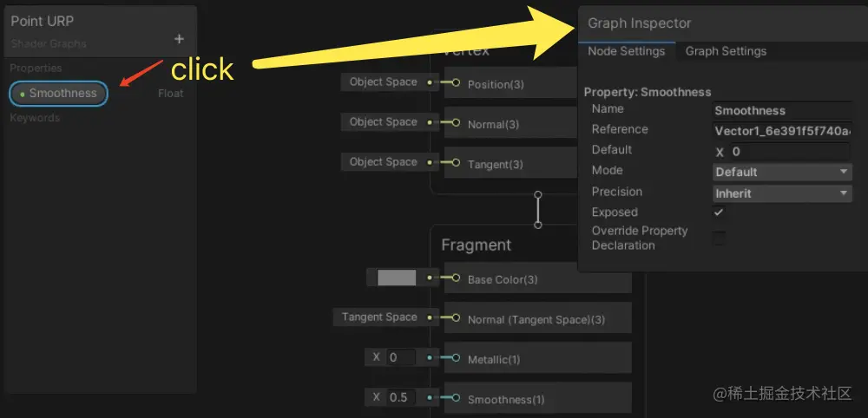Viewport: 868px width, 418px height.
Task: Click the Metallic(1) port circle
Action: [x=456, y=358]
